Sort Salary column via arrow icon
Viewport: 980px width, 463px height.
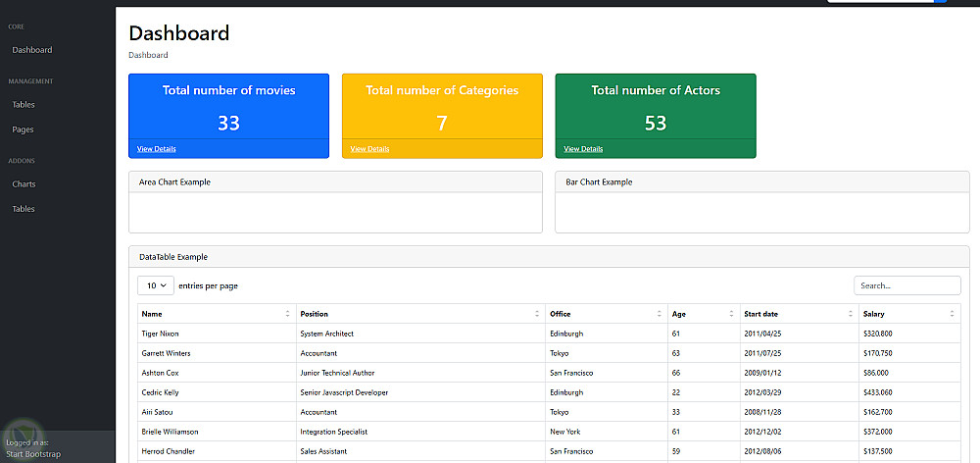[952, 314]
